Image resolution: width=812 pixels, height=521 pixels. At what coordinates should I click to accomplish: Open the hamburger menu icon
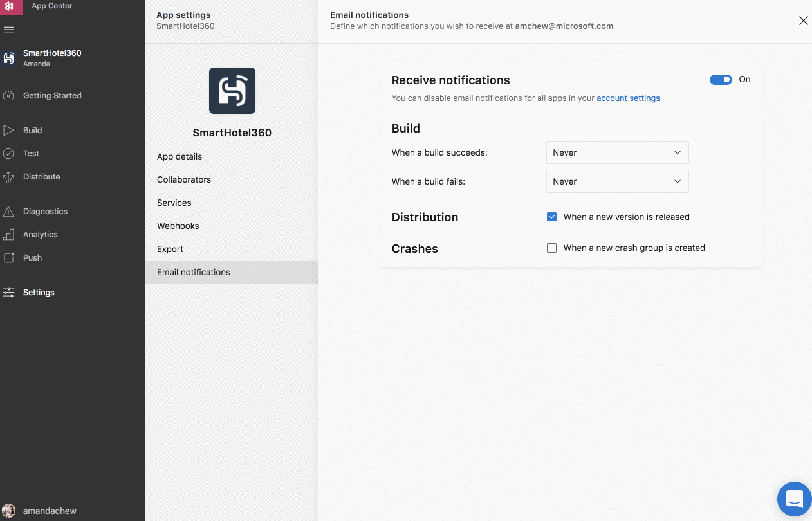pos(8,30)
